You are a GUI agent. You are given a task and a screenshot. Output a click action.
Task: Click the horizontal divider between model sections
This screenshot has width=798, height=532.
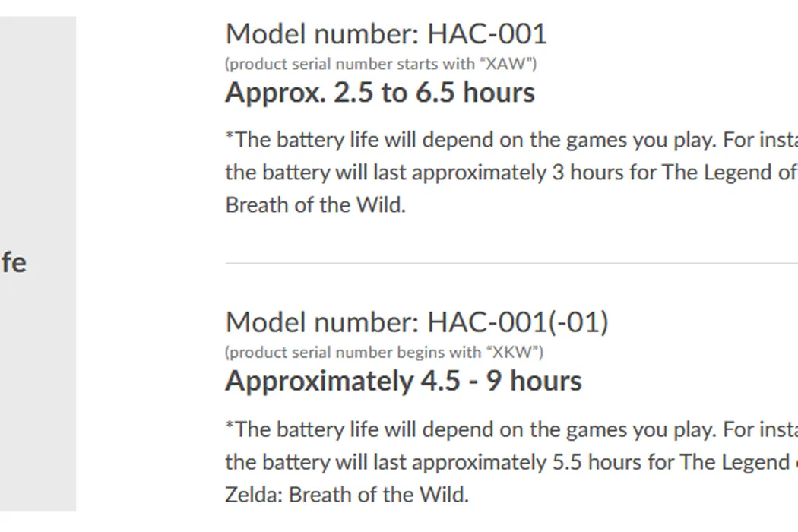(511, 263)
